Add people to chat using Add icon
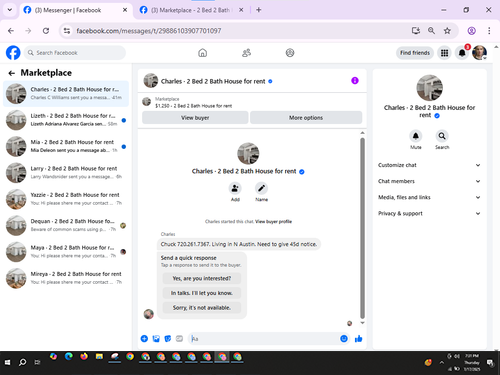The height and width of the screenshot is (375, 500). tap(235, 188)
